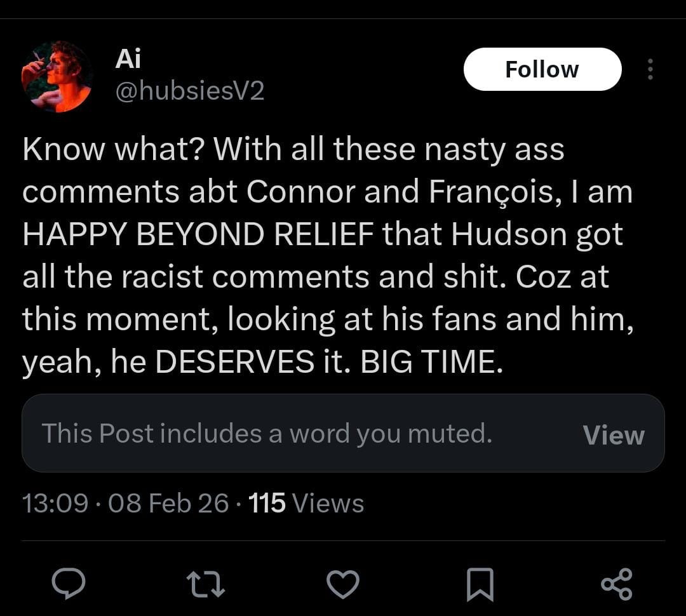Open the 115 Views count
The image size is (686, 616).
pyautogui.click(x=306, y=504)
